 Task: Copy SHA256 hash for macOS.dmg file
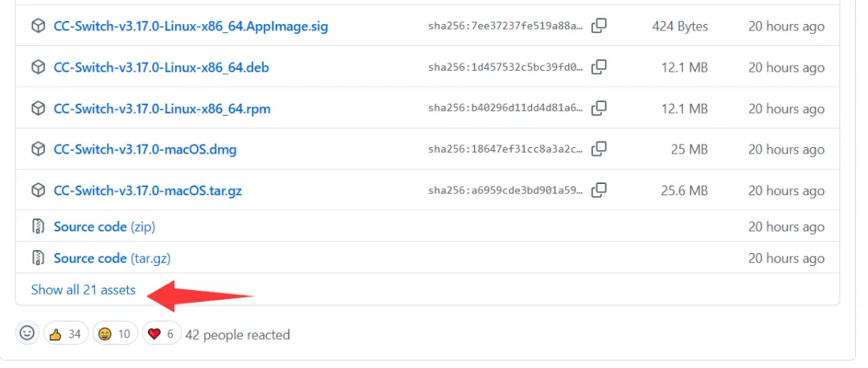click(599, 149)
